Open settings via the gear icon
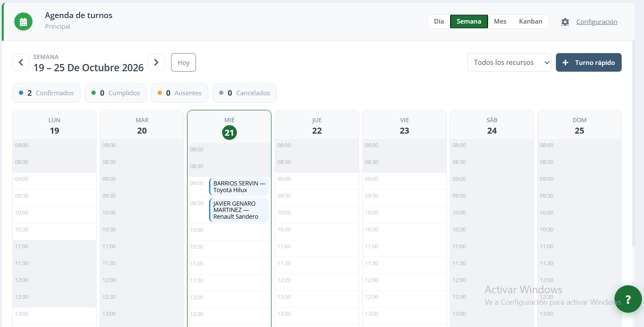644x327 pixels. tap(565, 22)
